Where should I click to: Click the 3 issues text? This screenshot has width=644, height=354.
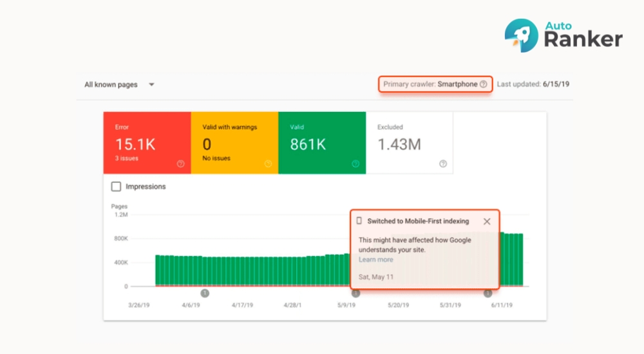point(126,158)
